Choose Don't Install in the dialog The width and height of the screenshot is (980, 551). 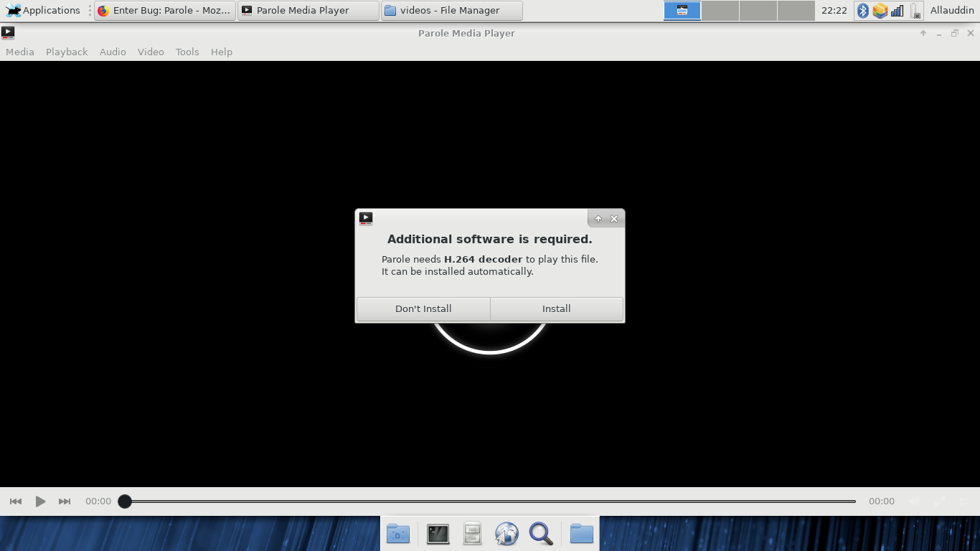click(423, 309)
